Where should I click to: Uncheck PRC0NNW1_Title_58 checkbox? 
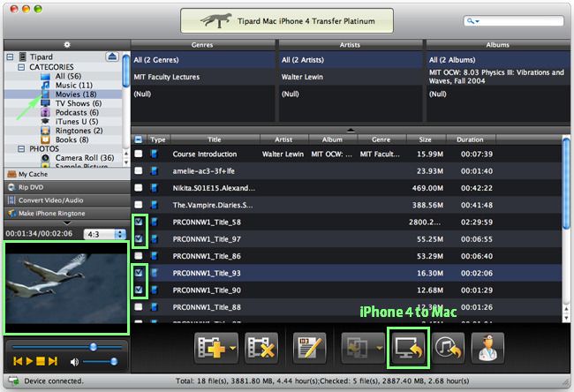[x=139, y=222]
